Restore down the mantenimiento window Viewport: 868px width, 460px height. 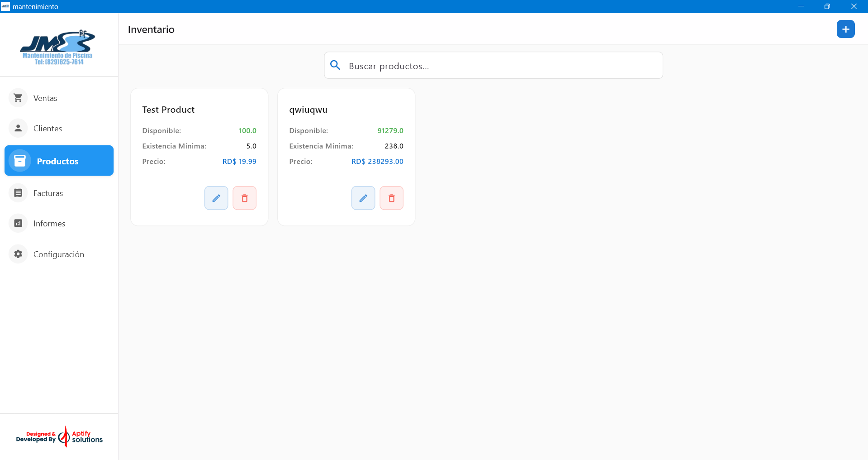[827, 6]
